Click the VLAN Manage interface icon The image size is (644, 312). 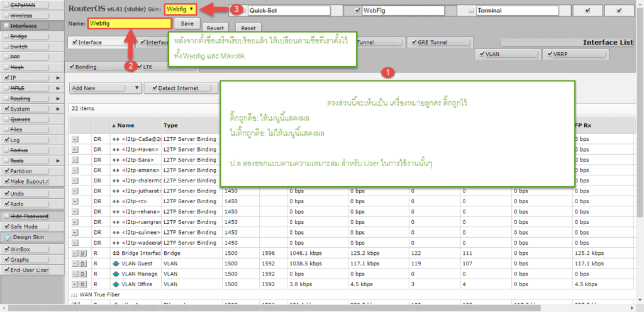pos(116,274)
